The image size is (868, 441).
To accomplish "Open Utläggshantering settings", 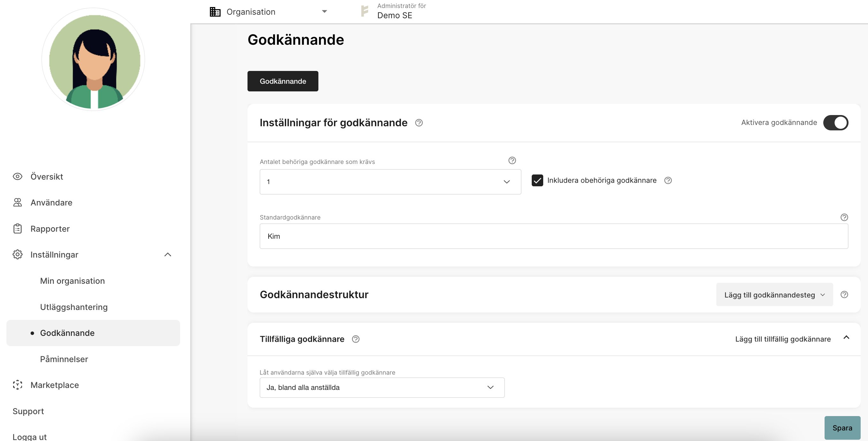I will (74, 307).
